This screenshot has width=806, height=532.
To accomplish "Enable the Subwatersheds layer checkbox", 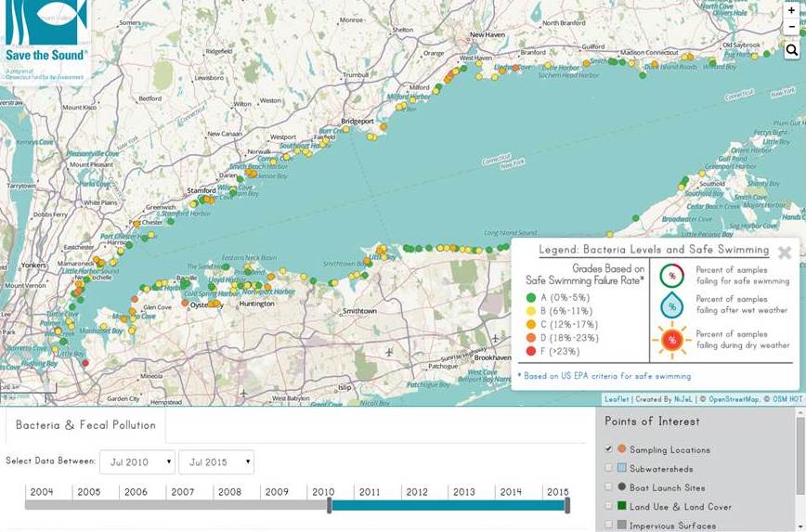I will tap(609, 469).
